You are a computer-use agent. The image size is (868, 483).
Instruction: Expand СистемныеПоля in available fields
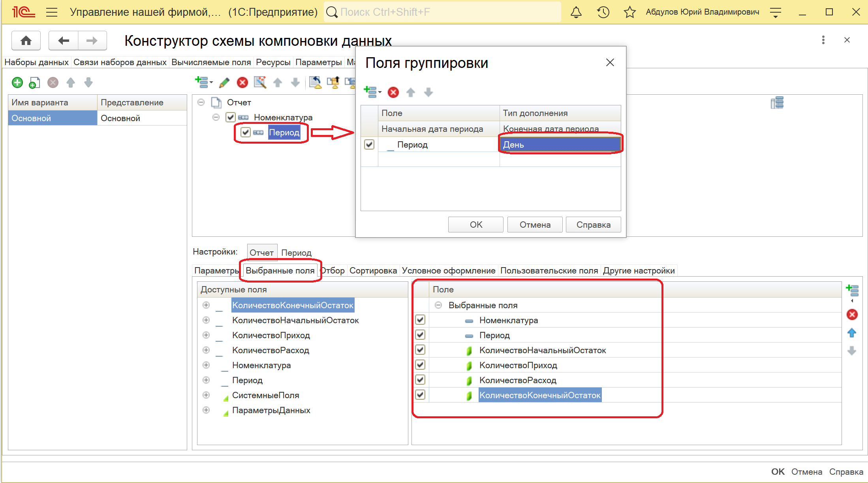[x=206, y=395]
